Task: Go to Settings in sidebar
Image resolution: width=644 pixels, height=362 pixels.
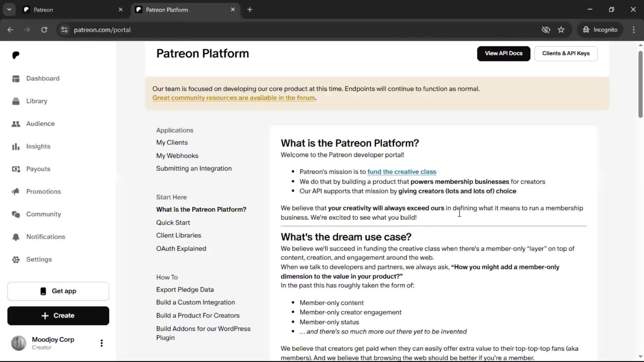Action: pos(39,259)
